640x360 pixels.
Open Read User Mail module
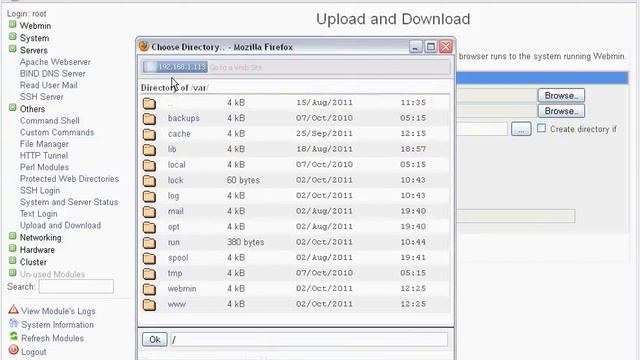point(49,85)
